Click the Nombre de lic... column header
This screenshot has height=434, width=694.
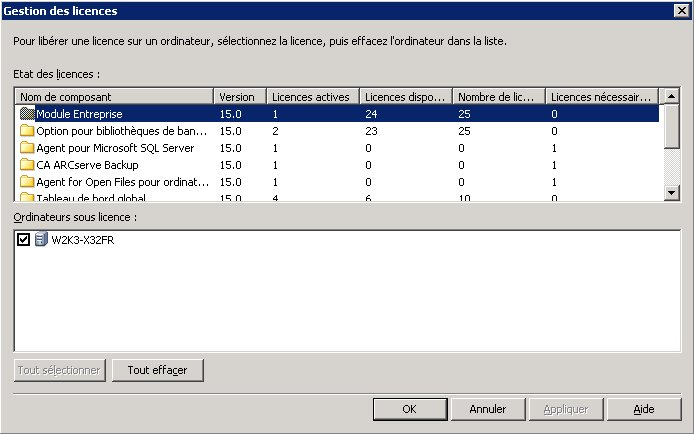click(498, 96)
